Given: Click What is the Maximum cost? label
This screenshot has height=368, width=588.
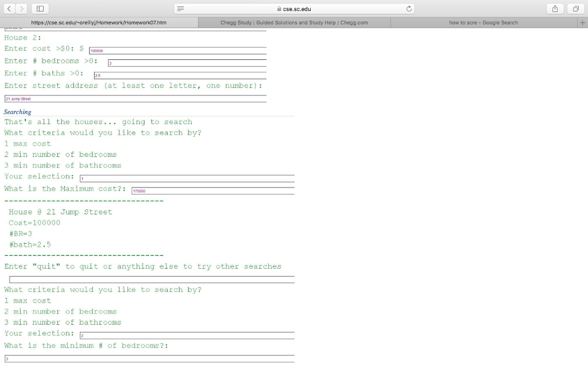Looking at the screenshot, I should tap(65, 189).
